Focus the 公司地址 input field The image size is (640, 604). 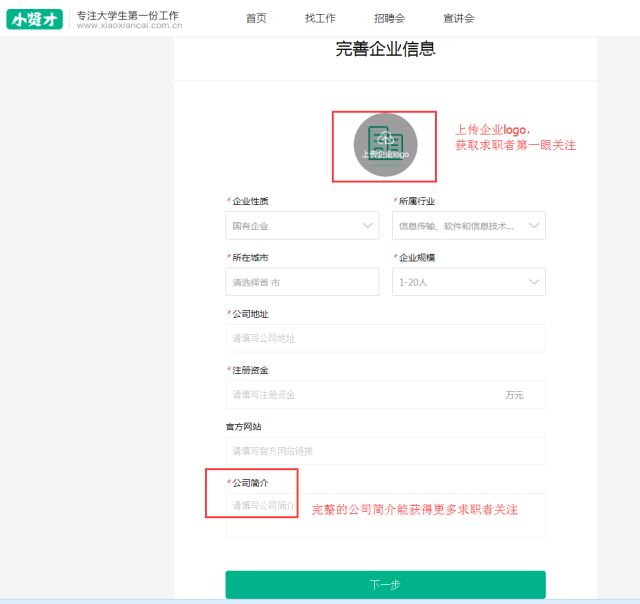tap(385, 338)
